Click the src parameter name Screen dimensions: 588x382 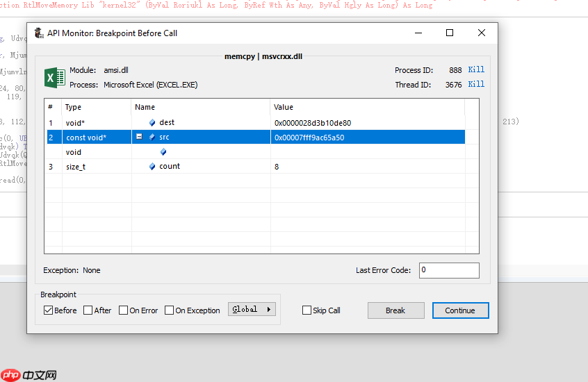(164, 138)
